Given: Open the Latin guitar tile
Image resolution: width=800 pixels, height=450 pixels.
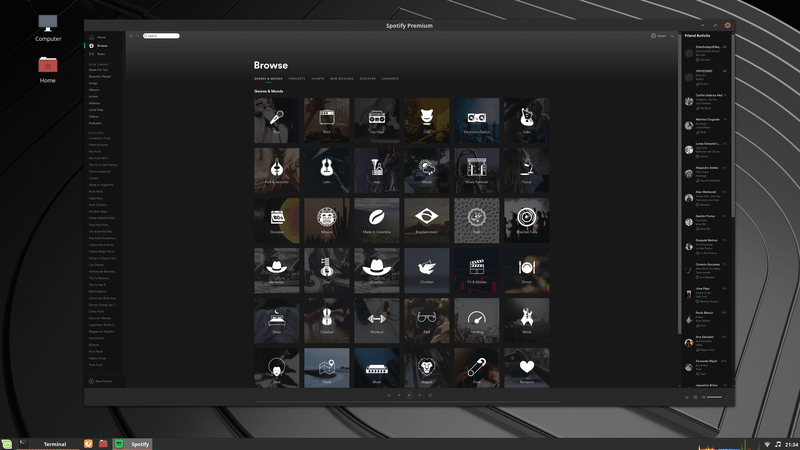Looking at the screenshot, I should [327, 170].
